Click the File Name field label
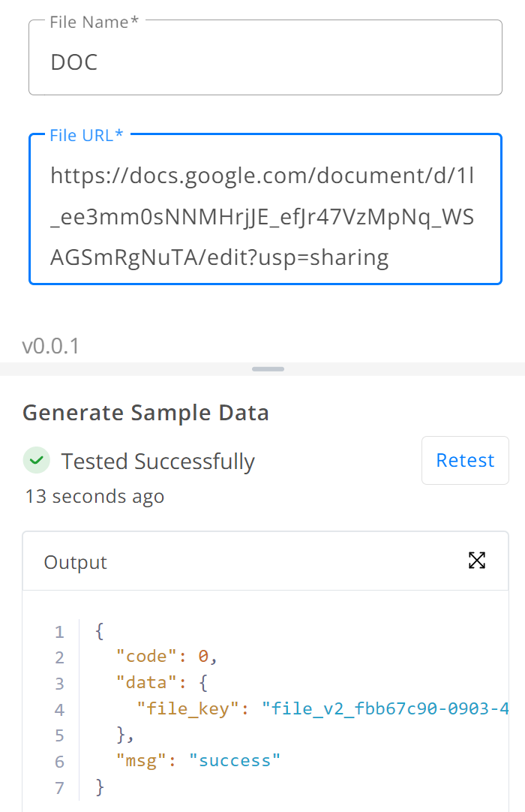Viewport: 525px width, 812px height. pos(94,23)
